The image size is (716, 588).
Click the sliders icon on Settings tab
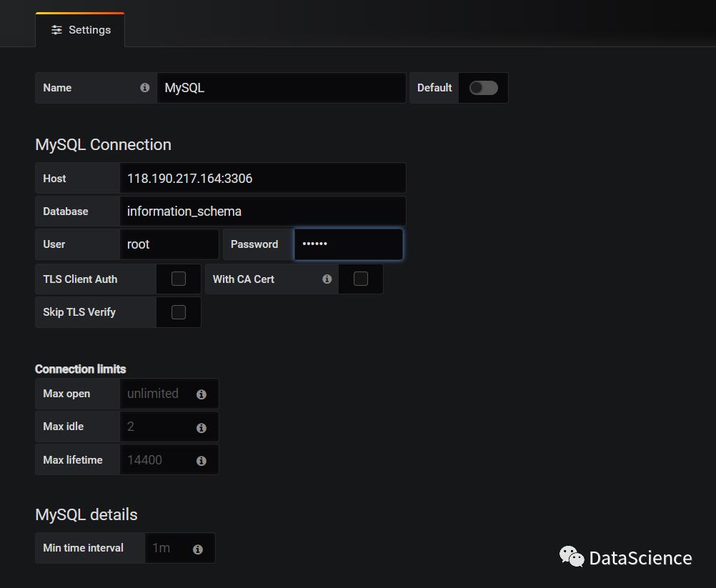pyautogui.click(x=56, y=30)
